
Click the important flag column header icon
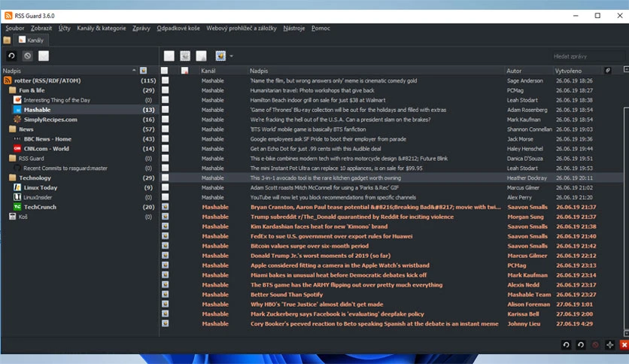point(184,71)
